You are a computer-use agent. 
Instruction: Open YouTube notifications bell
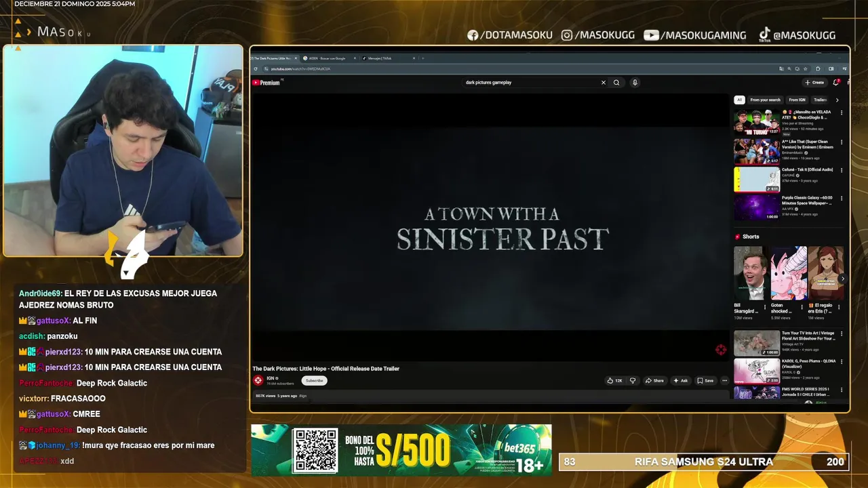[x=835, y=83]
